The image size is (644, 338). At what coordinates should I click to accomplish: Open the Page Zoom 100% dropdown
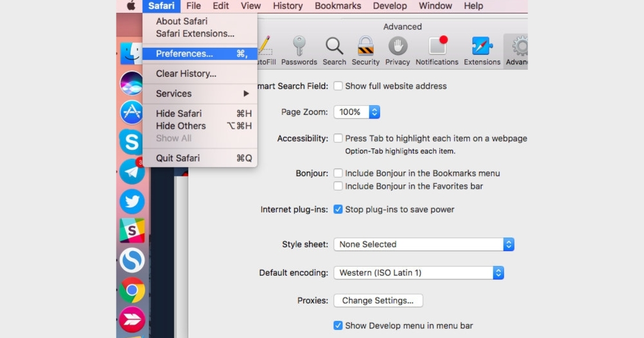[357, 112]
